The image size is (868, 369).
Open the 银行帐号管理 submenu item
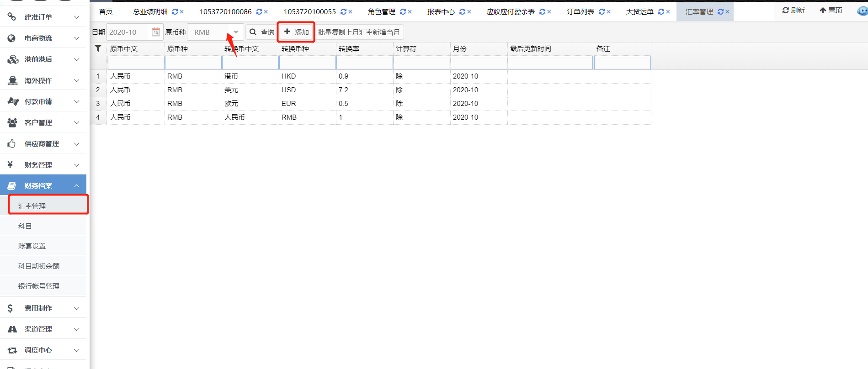pyautogui.click(x=43, y=286)
